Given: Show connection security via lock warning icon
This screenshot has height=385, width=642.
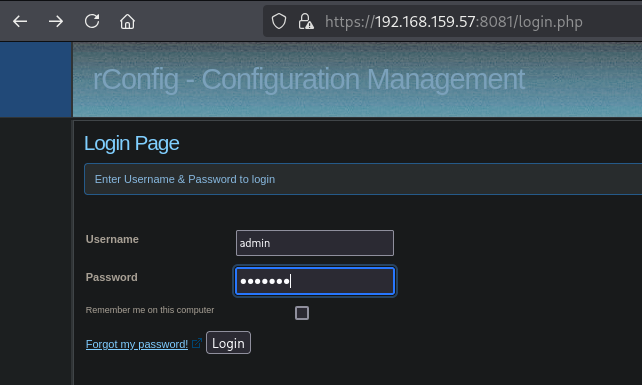Looking at the screenshot, I should pos(305,21).
